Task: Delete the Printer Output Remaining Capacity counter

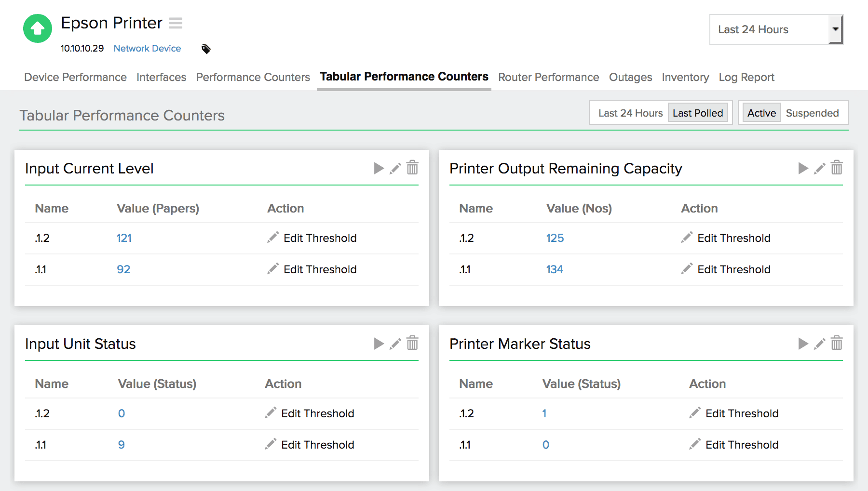Action: point(837,168)
